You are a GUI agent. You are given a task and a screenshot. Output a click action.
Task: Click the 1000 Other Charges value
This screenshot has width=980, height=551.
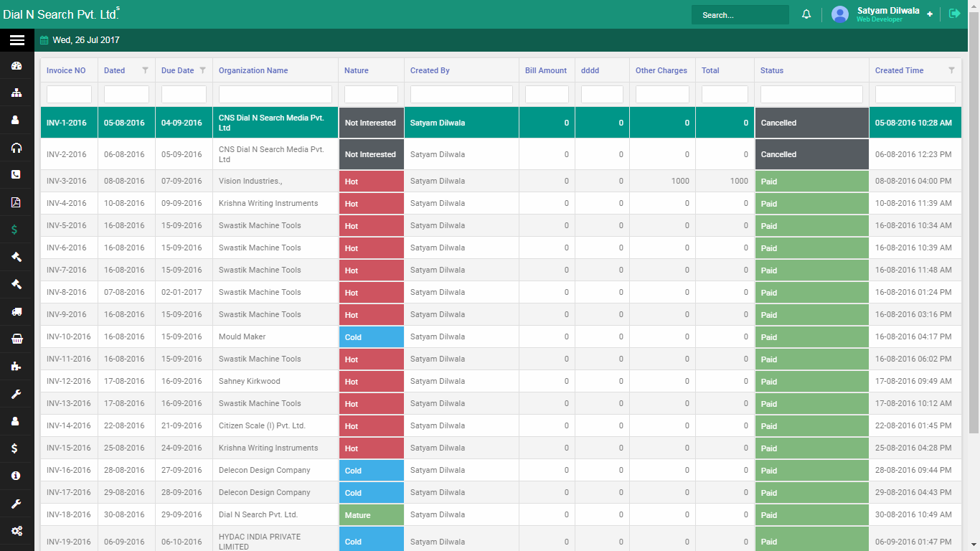[680, 182]
